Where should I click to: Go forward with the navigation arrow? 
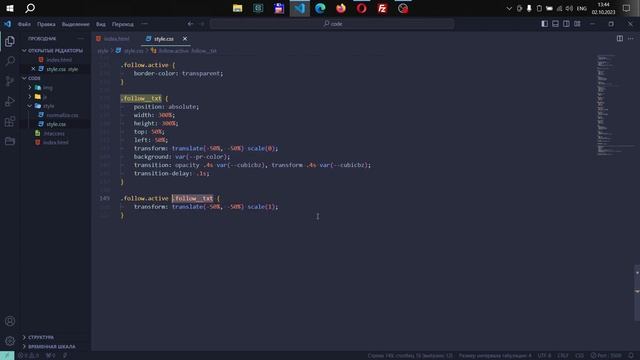pyautogui.click(x=202, y=24)
